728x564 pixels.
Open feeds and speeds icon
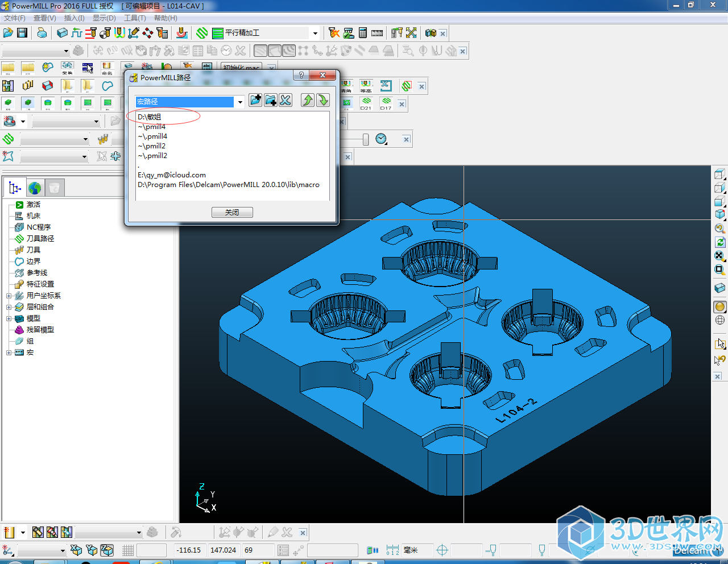tap(77, 33)
